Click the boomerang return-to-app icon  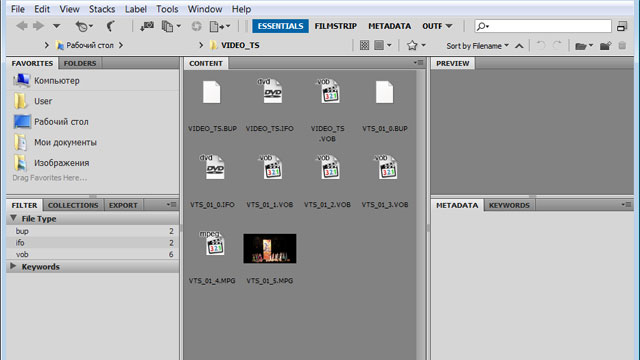[110, 26]
